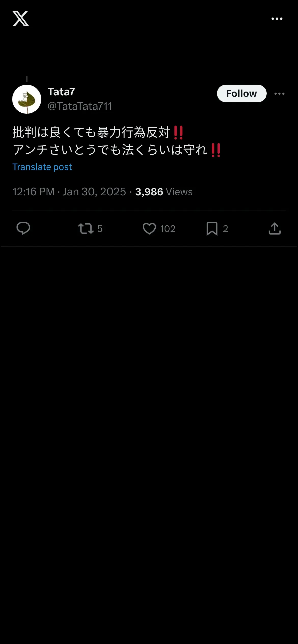Expand the post's three-dot options menu
Viewport: 298px width, 644px height.
279,94
